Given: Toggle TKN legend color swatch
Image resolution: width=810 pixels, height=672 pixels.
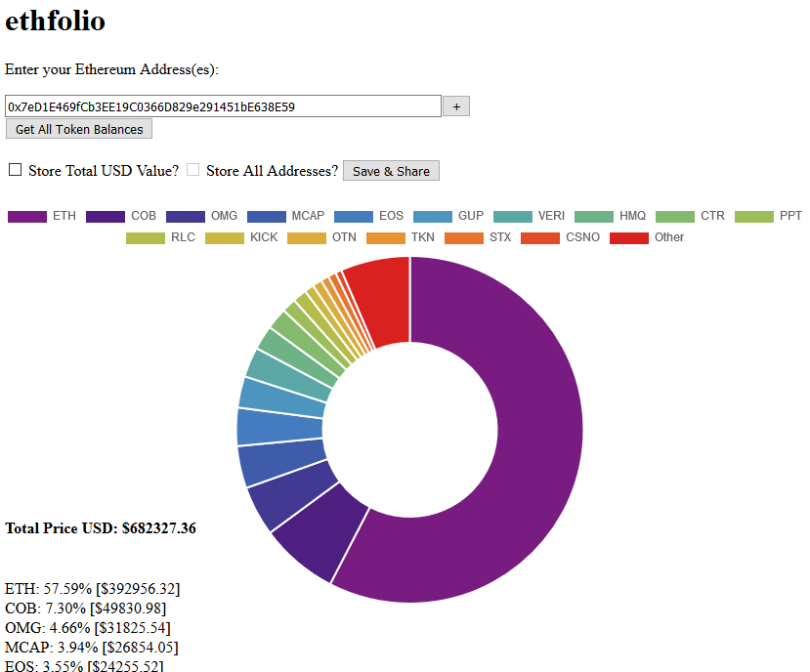Looking at the screenshot, I should pos(386,238).
